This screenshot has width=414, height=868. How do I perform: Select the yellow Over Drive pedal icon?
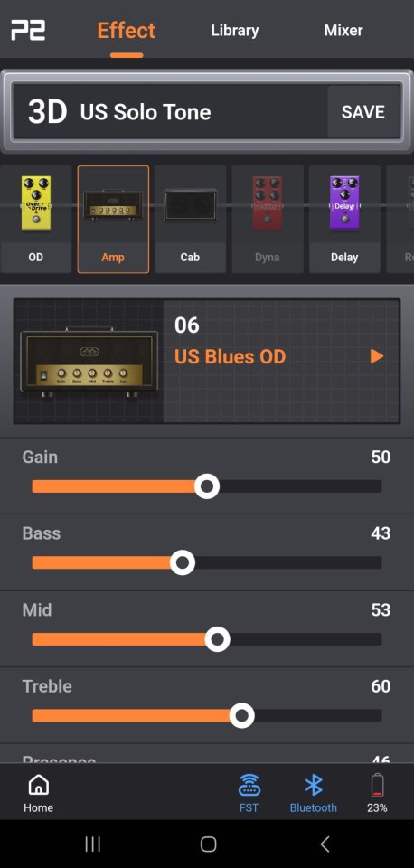click(x=36, y=203)
